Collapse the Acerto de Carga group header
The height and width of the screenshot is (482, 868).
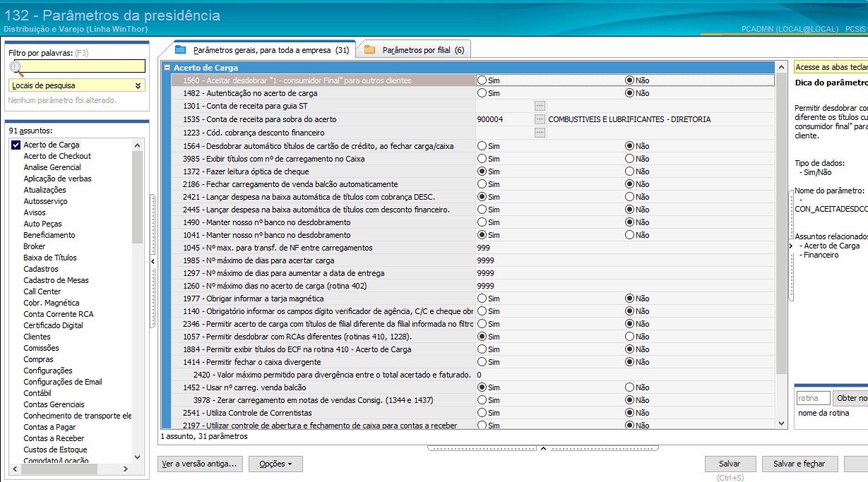click(x=167, y=68)
